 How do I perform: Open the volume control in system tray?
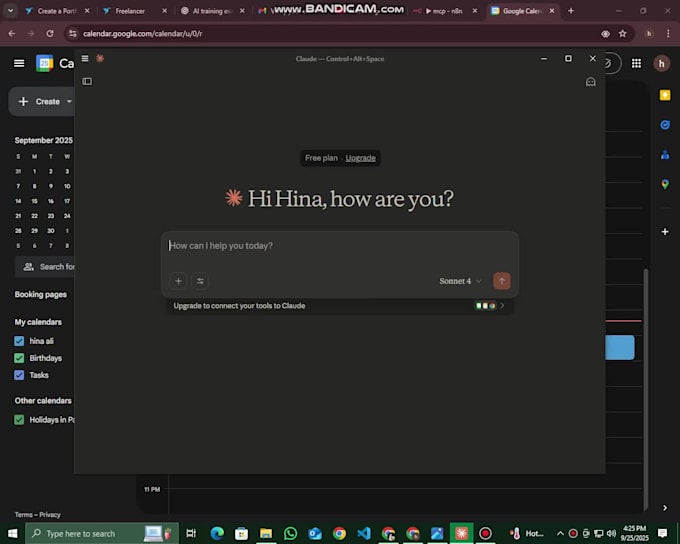point(611,533)
